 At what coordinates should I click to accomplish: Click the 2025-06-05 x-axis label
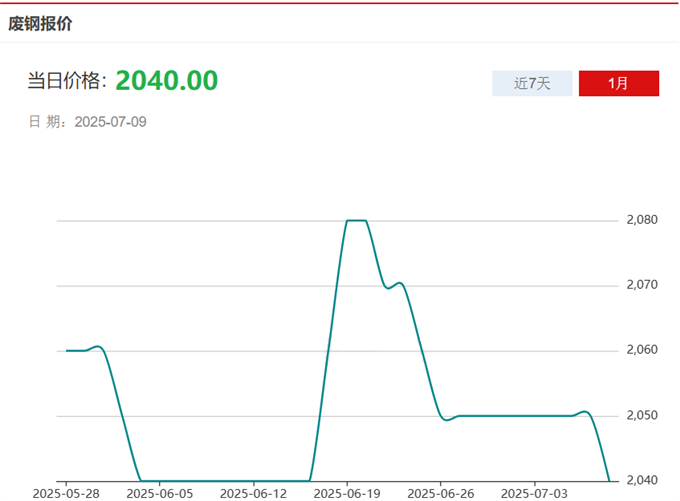point(159,493)
